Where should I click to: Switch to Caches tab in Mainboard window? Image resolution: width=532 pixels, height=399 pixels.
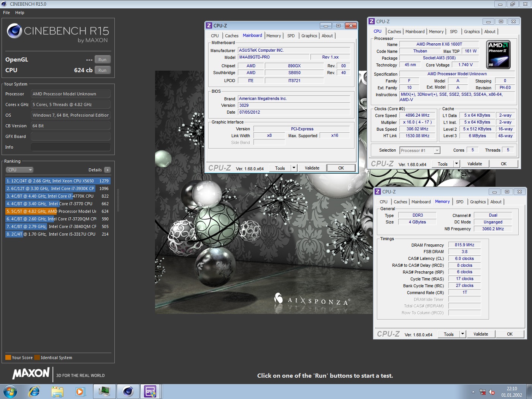click(231, 36)
